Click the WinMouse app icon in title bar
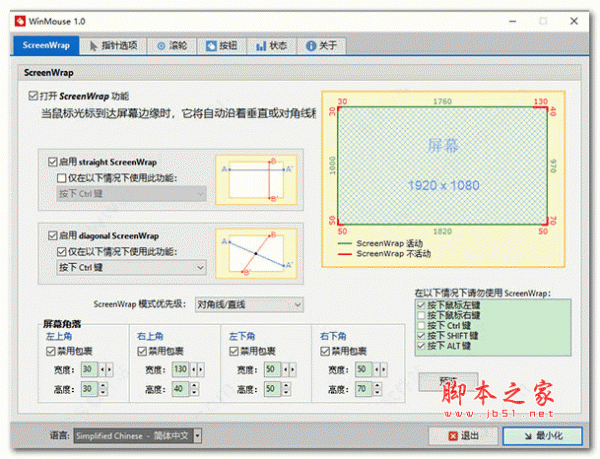This screenshot has width=600, height=459. click(x=20, y=21)
